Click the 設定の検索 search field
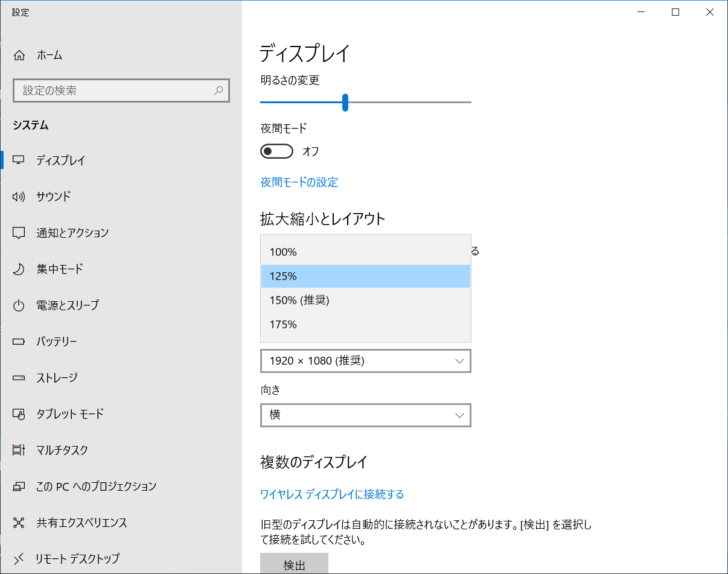Screen dimensions: 728x574 tap(115, 91)
